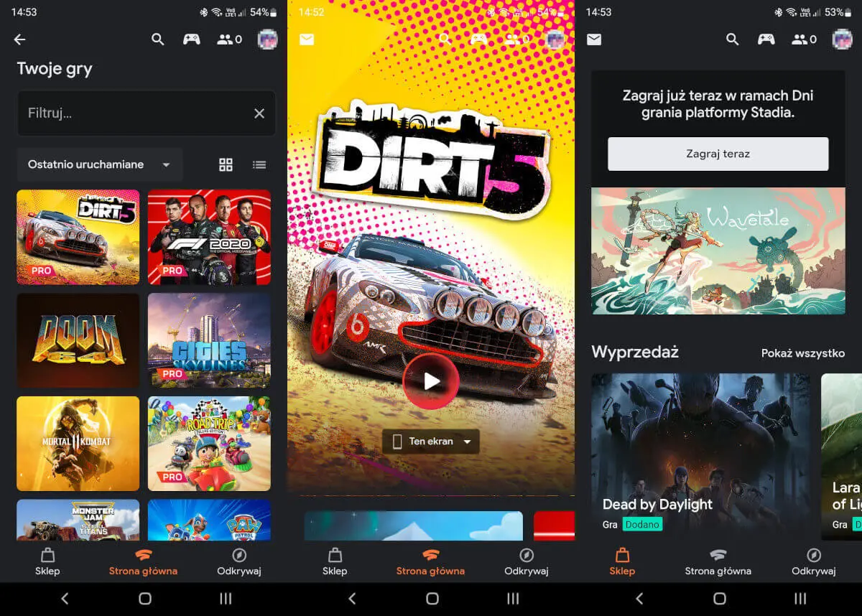Screen dimensions: 862x616
Task: Open search on the Twoje gry screen
Action: (158, 39)
